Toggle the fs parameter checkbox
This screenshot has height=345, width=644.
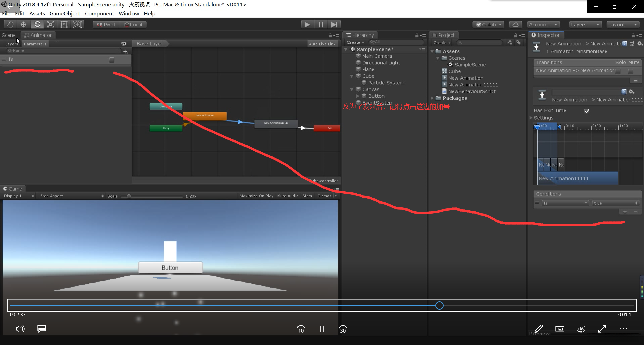click(x=112, y=60)
